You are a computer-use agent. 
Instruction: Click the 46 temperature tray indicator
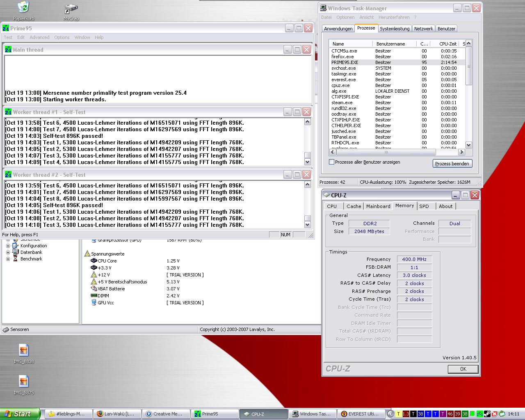tap(450, 414)
